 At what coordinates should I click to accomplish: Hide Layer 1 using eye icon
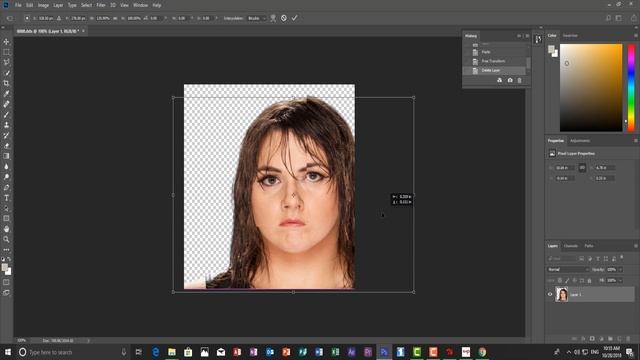pos(550,294)
